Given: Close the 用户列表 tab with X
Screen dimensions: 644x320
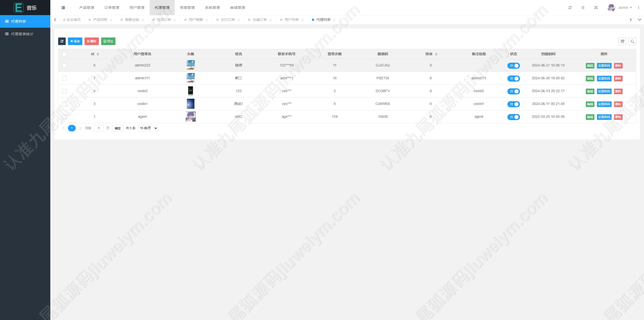Looking at the screenshot, I should (x=302, y=20).
